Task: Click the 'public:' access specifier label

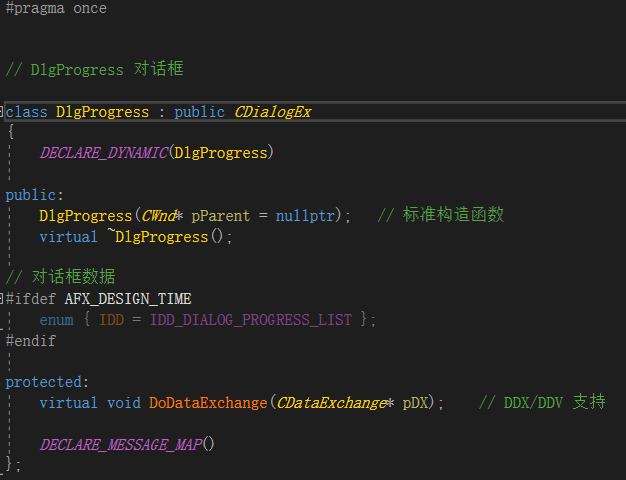Action: click(x=34, y=195)
